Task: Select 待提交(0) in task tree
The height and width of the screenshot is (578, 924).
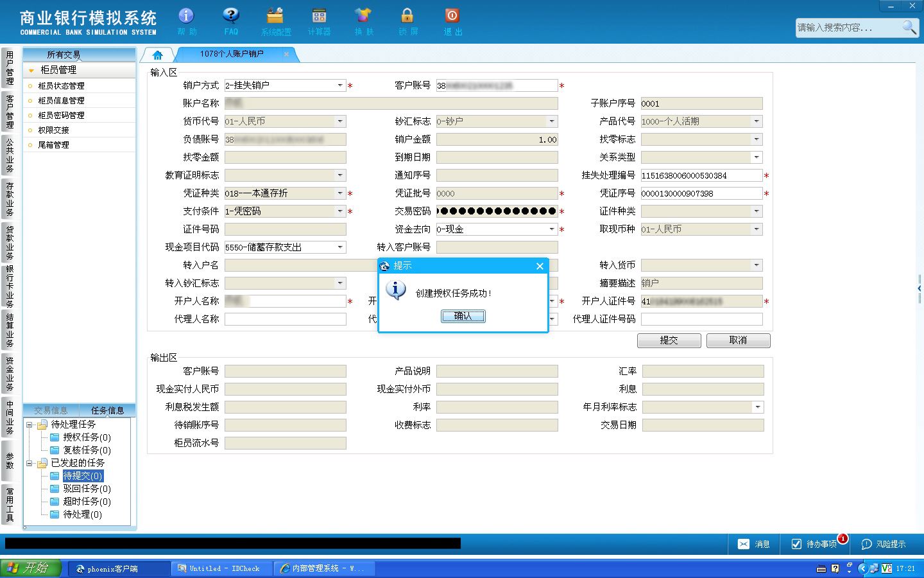Action: coord(83,476)
